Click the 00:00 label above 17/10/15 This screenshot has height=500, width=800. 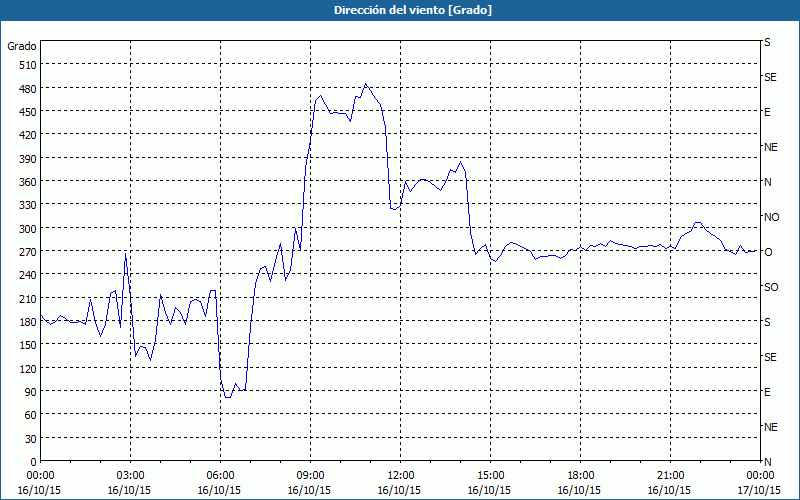point(760,476)
